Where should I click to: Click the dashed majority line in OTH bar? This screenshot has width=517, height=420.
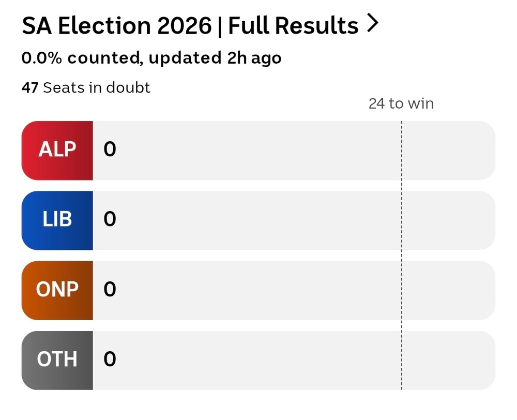pyautogui.click(x=401, y=359)
